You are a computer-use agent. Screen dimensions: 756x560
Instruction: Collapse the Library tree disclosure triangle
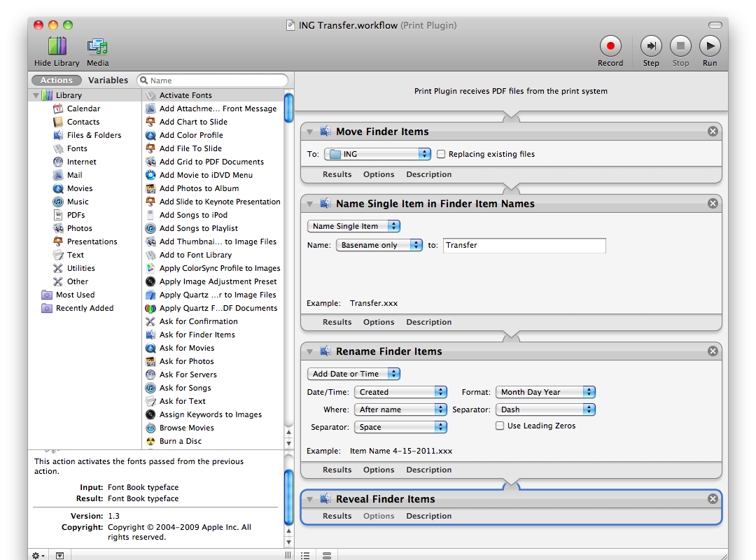(36, 95)
